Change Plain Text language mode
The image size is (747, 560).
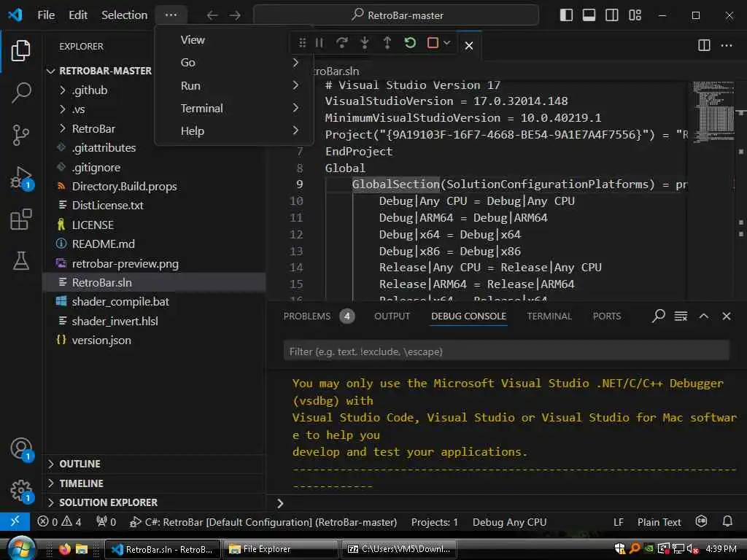pos(659,522)
